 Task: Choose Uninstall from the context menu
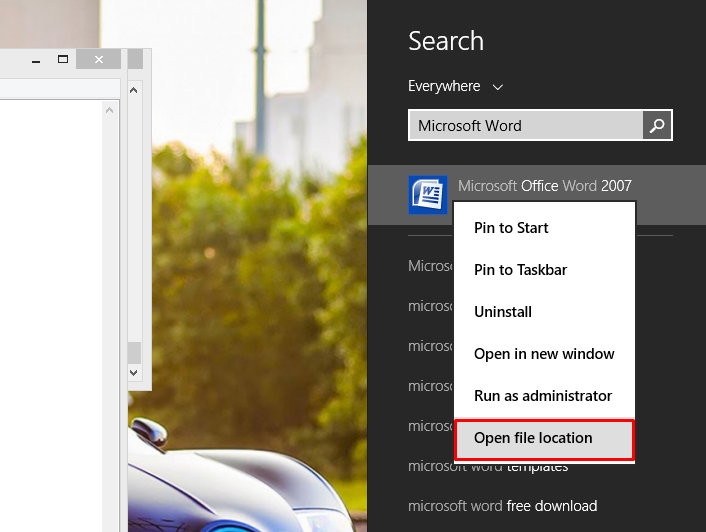coord(544,311)
